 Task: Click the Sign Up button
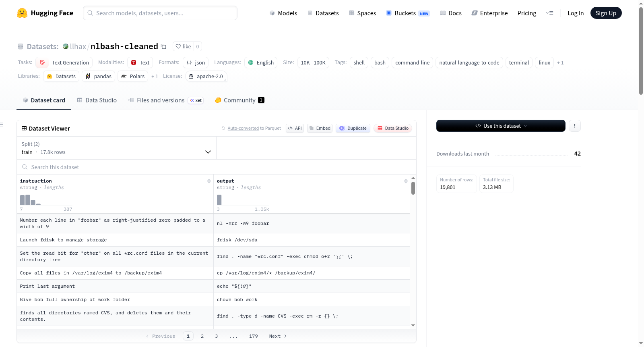click(606, 13)
